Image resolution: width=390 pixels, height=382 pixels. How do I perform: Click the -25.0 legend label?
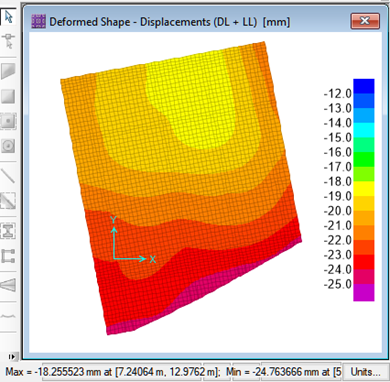coord(338,284)
